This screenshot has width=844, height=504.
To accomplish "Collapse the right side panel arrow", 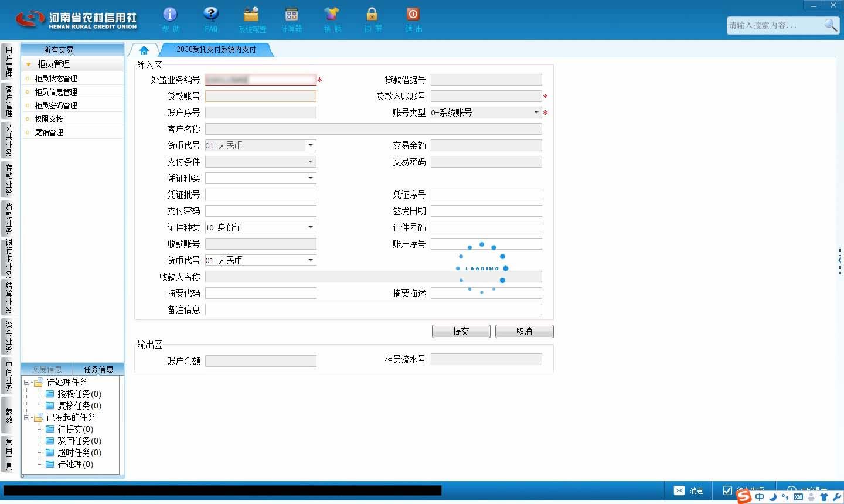I will pos(840,260).
